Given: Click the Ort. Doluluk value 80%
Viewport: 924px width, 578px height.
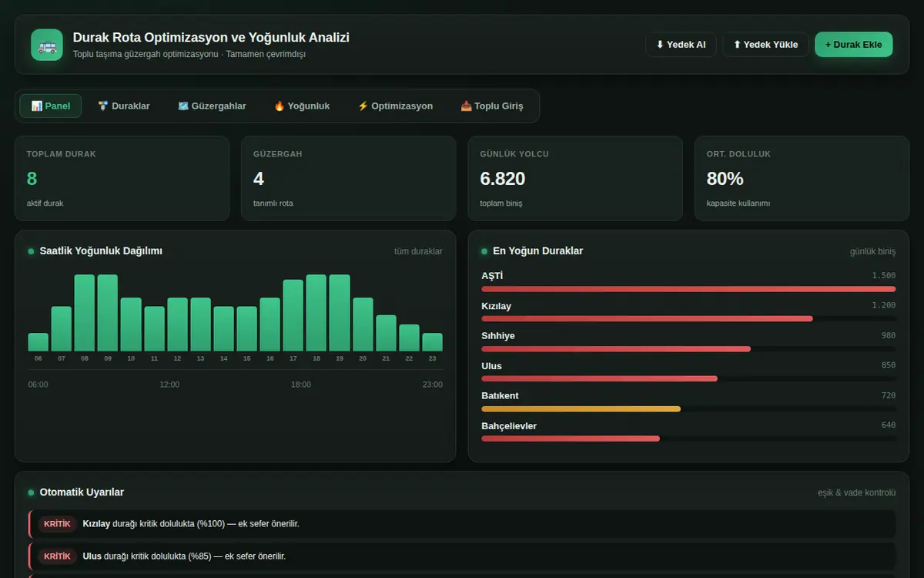Looking at the screenshot, I should click(725, 179).
